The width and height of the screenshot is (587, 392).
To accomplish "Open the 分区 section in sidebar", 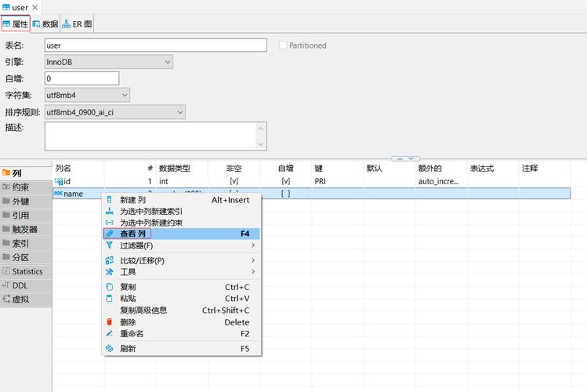I will click(x=26, y=258).
